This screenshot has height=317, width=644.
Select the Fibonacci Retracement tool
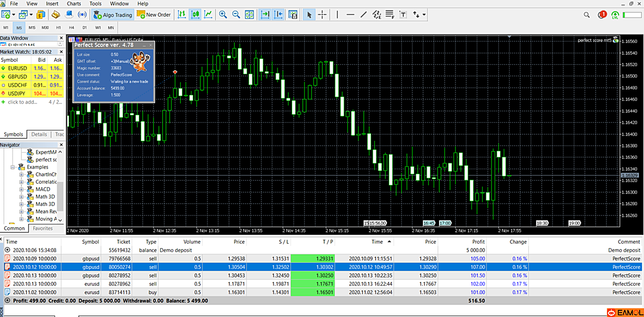tap(390, 14)
